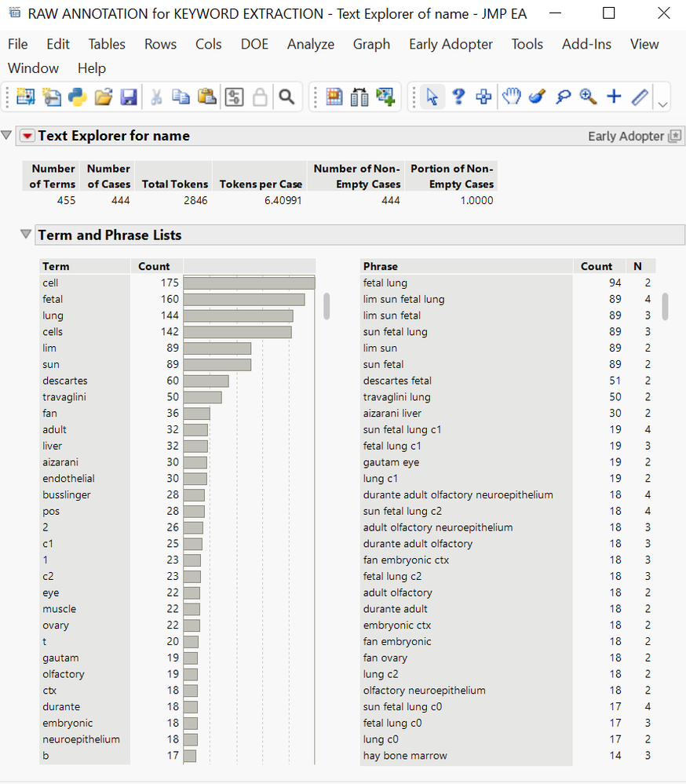Collapse the Text Explorer for name outline
The height and width of the screenshot is (784, 686).
tap(7, 135)
